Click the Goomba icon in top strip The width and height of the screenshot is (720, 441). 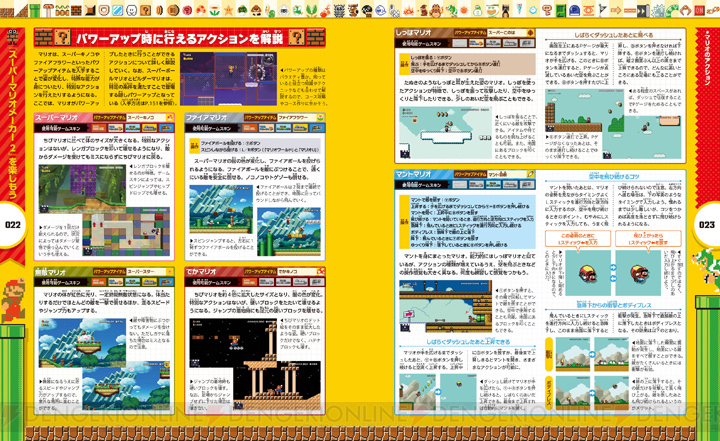coord(256,10)
